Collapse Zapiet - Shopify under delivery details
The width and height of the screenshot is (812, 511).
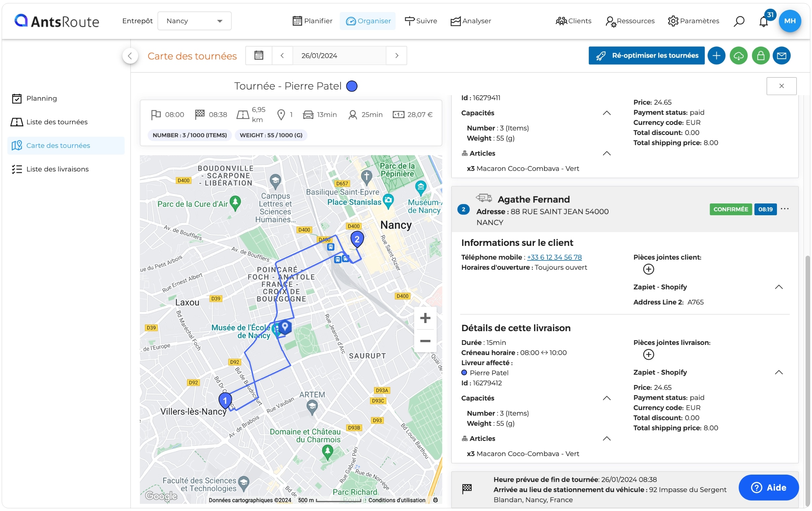pos(778,372)
